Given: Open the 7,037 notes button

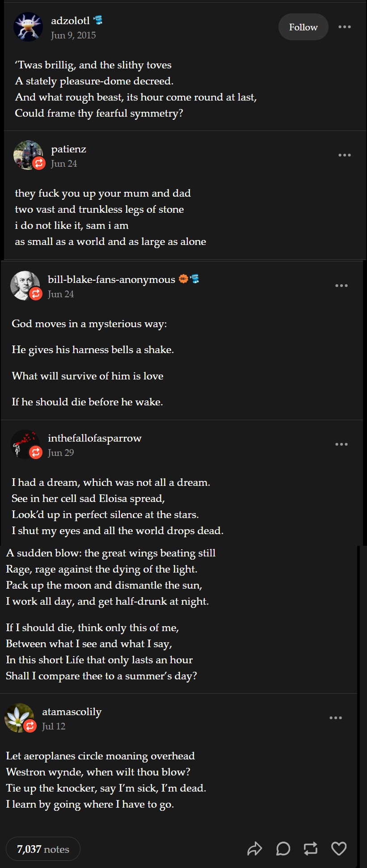Looking at the screenshot, I should tap(43, 849).
